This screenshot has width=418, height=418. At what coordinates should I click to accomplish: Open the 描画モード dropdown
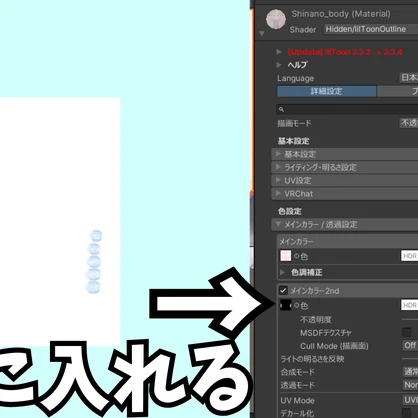[409, 123]
